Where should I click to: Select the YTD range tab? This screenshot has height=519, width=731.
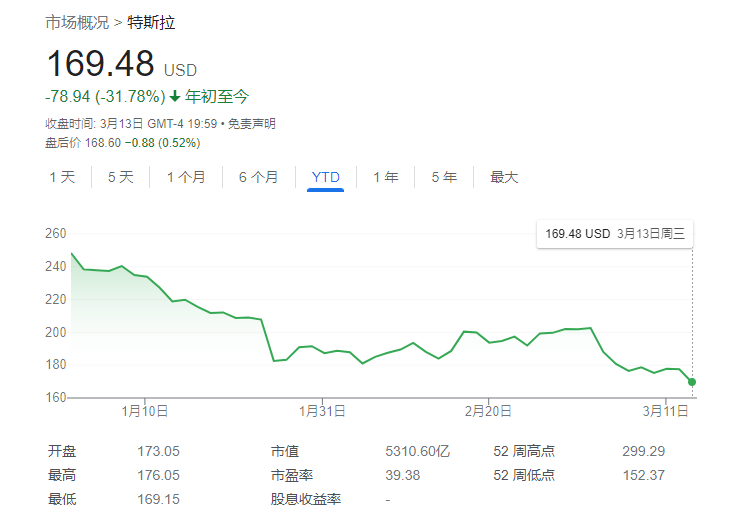tap(326, 178)
